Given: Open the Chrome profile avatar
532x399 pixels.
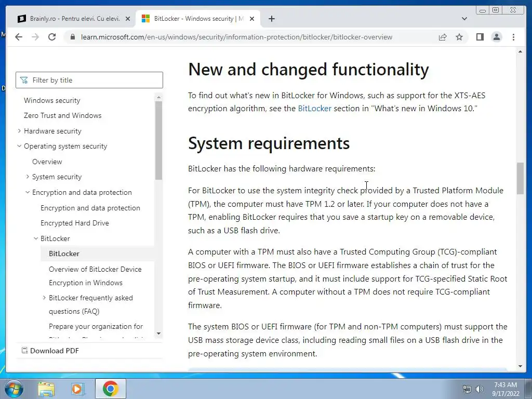Looking at the screenshot, I should (x=496, y=37).
